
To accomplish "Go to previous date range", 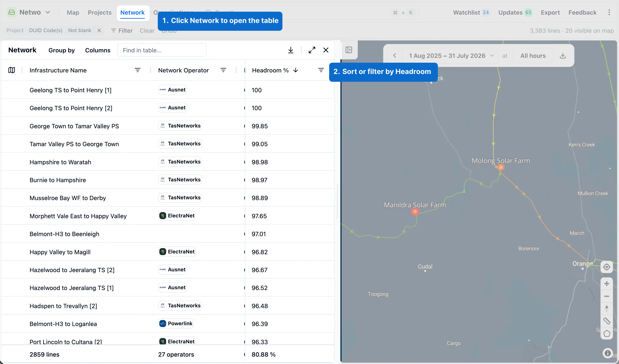I will click(x=394, y=56).
